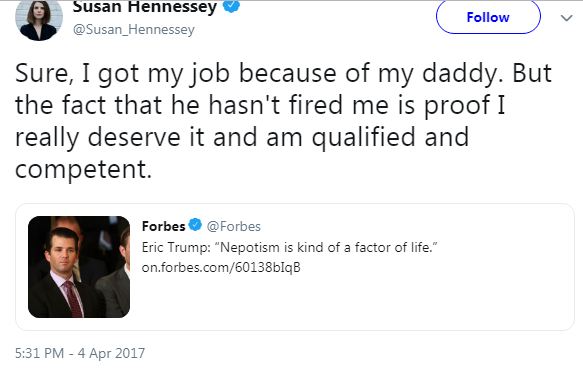This screenshot has height=371, width=583.
Task: Click the tweet line starting "the fact that"
Action: click(x=260, y=105)
